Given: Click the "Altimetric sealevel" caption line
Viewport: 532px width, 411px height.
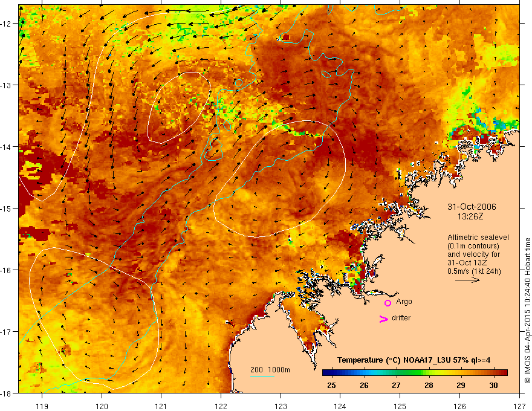Looking at the screenshot, I should click(x=478, y=238).
